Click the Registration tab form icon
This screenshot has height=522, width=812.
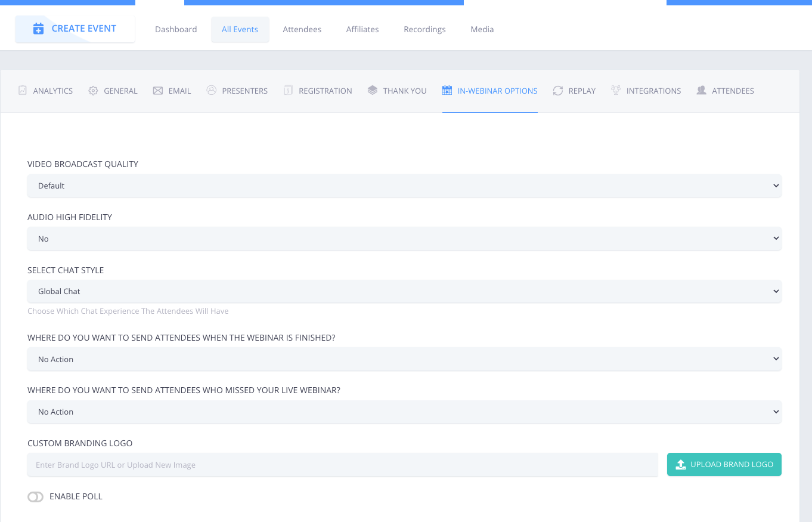pos(288,91)
